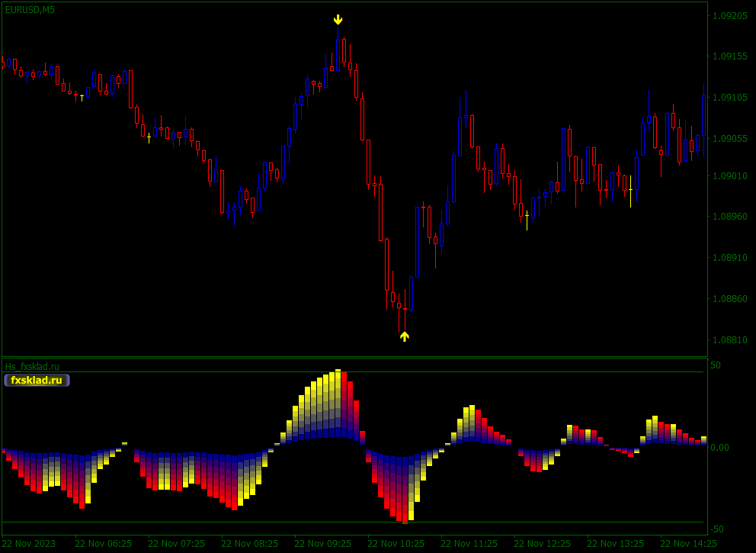Click the 22 Nov 2023 date label
756x553 pixels.
pyautogui.click(x=28, y=543)
